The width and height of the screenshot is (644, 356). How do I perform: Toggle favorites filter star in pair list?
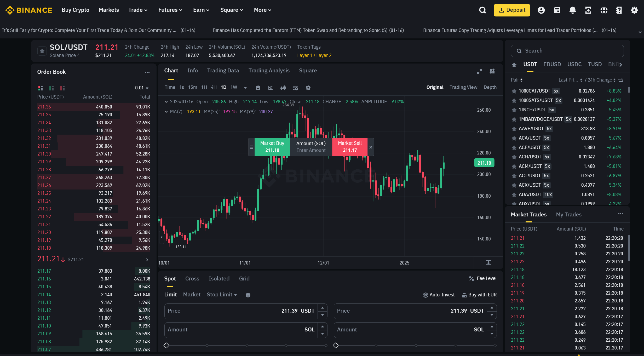pyautogui.click(x=514, y=65)
